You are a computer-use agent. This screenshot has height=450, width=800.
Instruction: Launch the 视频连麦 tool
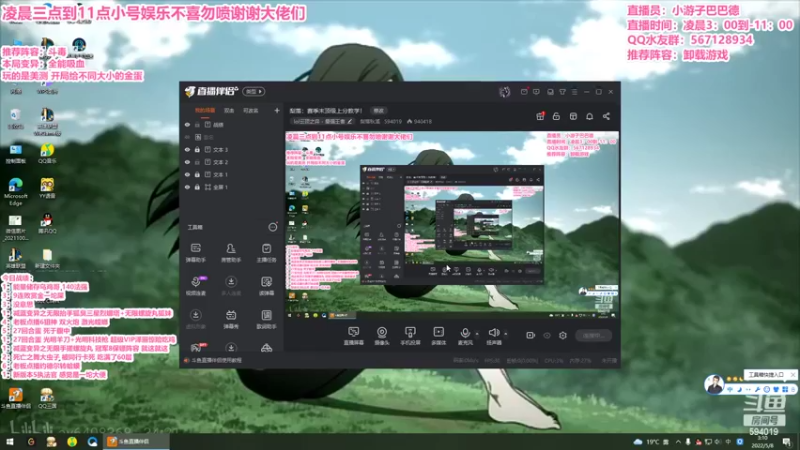click(x=195, y=286)
